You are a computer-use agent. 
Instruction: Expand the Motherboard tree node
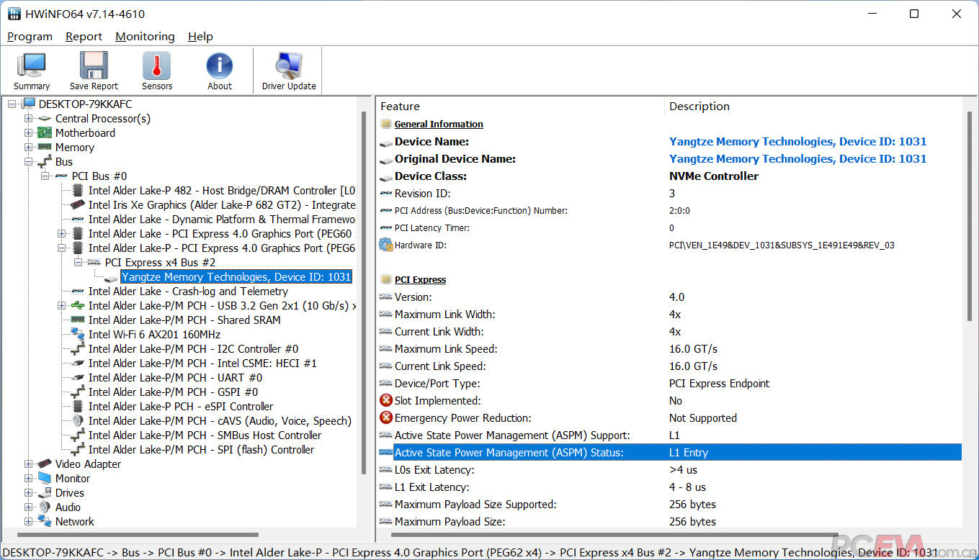pos(29,133)
